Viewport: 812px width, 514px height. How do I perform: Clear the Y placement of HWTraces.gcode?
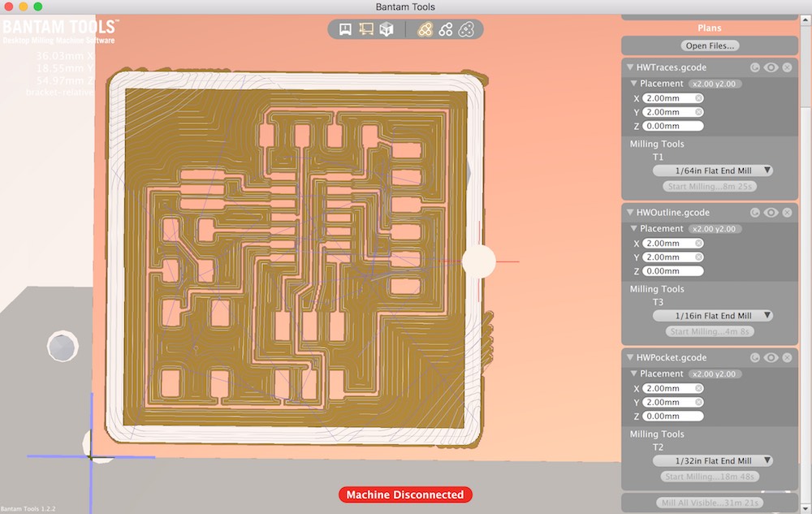coord(698,112)
